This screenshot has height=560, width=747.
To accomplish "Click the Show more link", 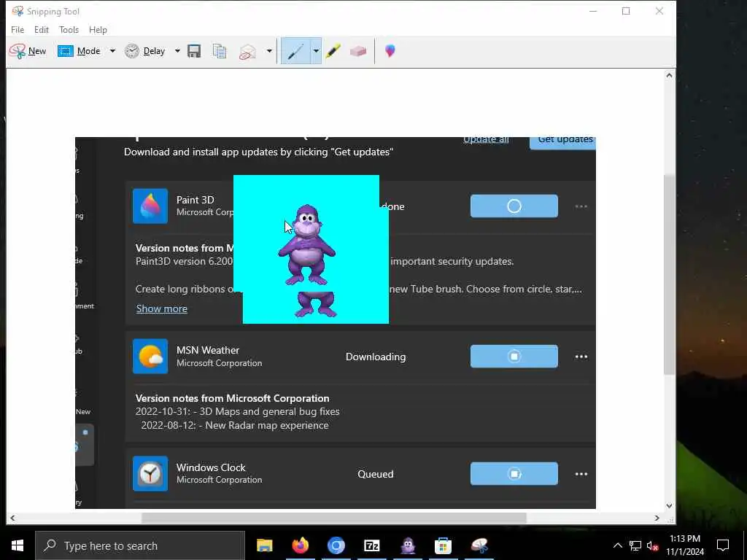I will 161,308.
